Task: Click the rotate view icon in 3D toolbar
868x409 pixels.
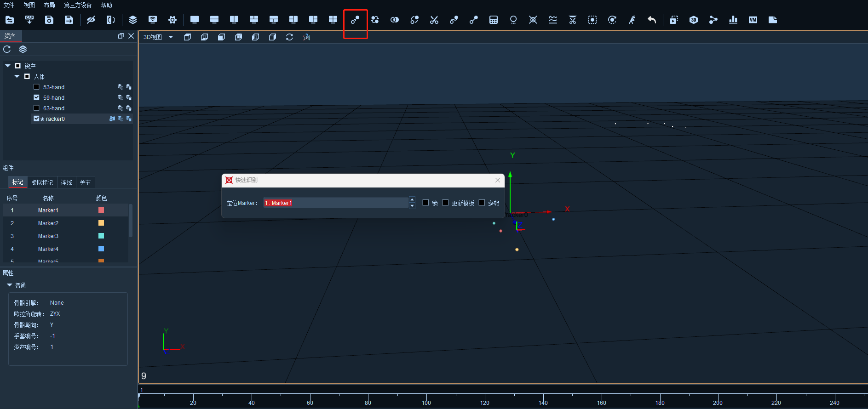Action: 289,37
